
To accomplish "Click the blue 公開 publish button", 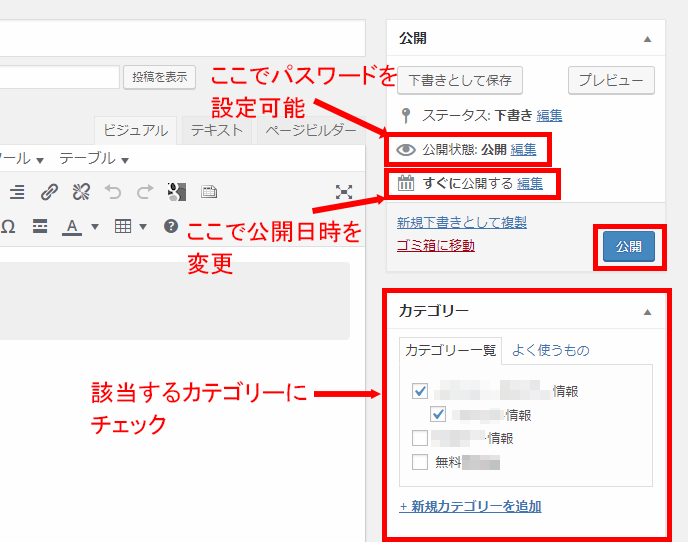I will pyautogui.click(x=628, y=246).
